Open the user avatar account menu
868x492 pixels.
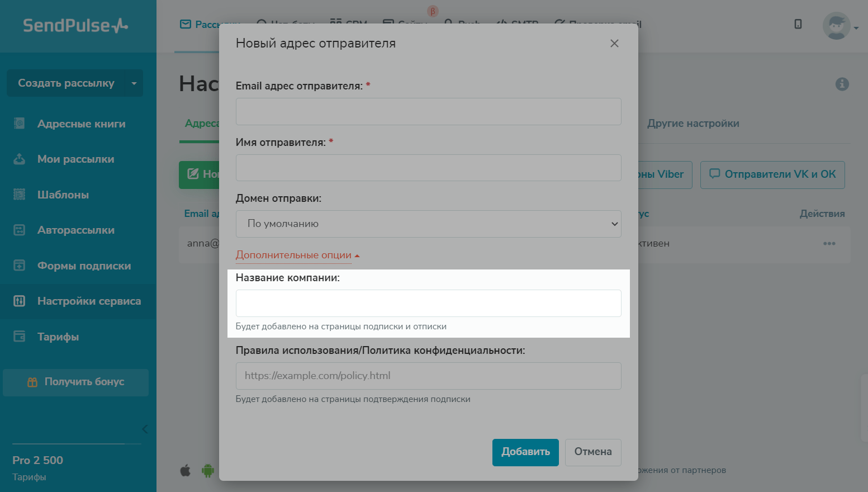839,26
